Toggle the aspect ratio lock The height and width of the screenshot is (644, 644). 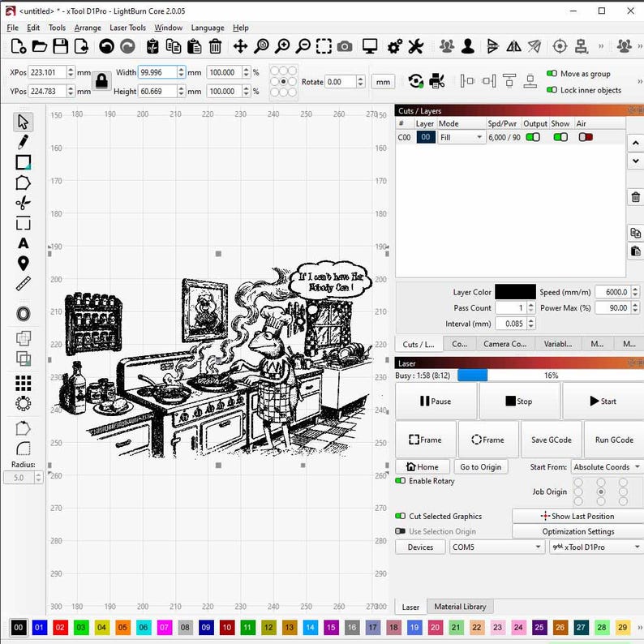101,81
